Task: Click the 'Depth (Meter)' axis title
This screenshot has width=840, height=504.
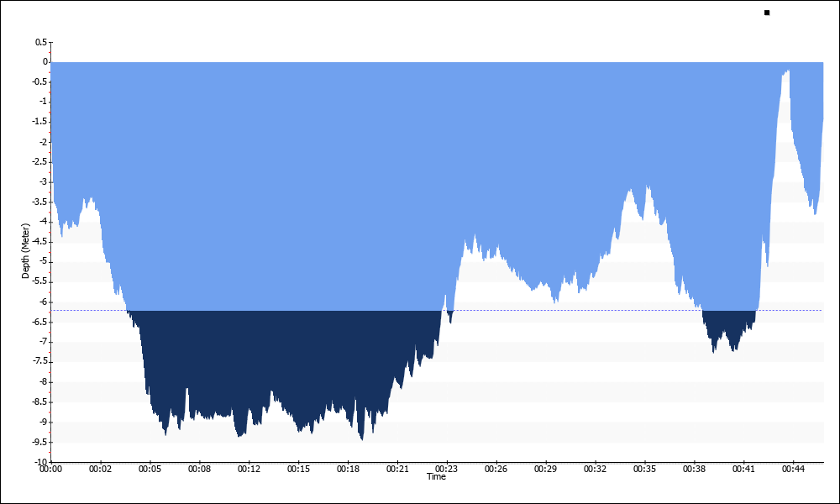Action: point(25,250)
